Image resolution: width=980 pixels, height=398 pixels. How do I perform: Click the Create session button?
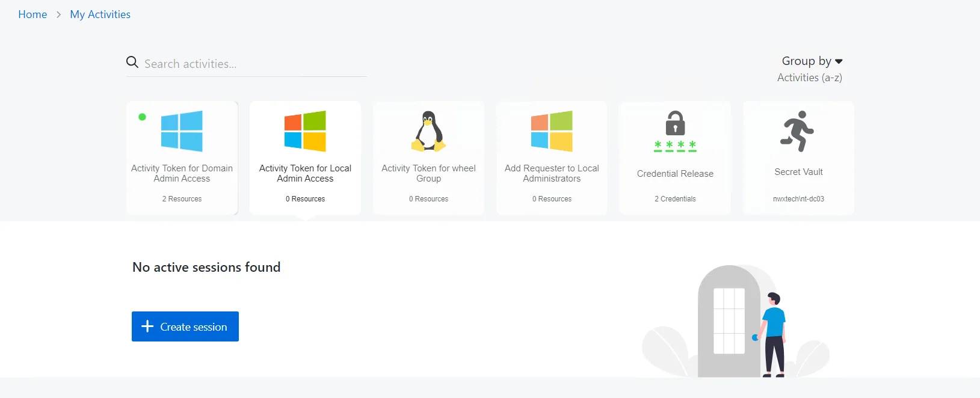click(x=185, y=326)
